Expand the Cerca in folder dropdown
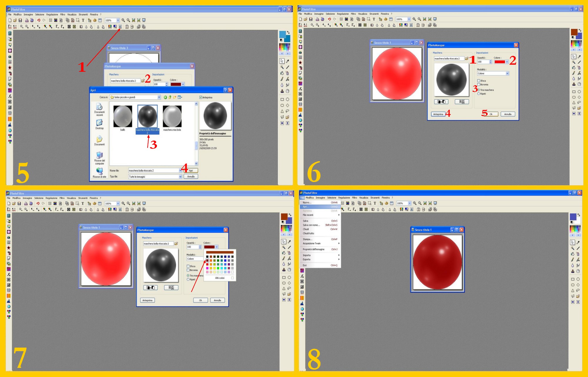The height and width of the screenshot is (377, 588). coord(159,97)
